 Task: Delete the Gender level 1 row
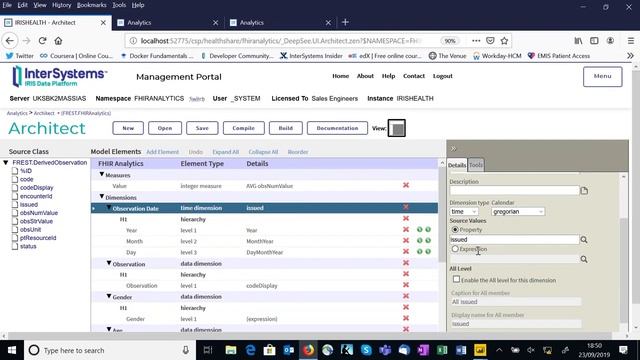[406, 318]
